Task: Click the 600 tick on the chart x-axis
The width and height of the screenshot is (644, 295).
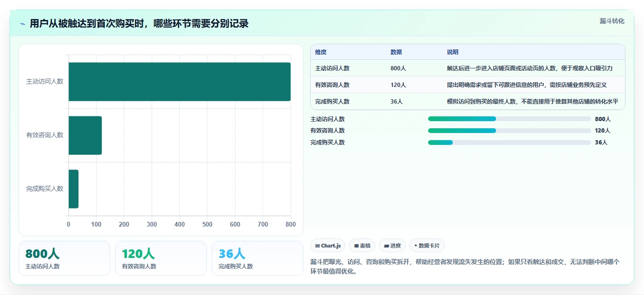Action: click(x=235, y=225)
